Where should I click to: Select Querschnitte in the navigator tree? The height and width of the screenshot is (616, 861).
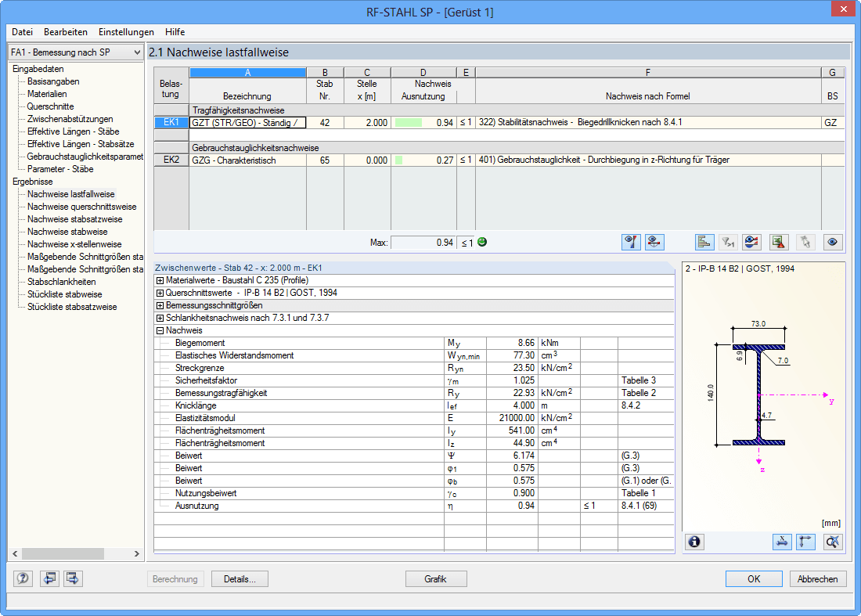(51, 106)
